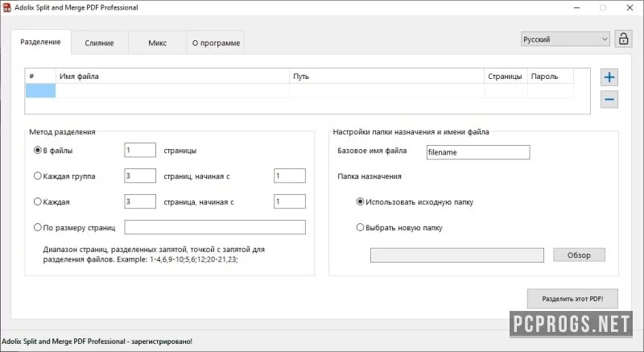Click the 'Страницы' column header

(506, 77)
